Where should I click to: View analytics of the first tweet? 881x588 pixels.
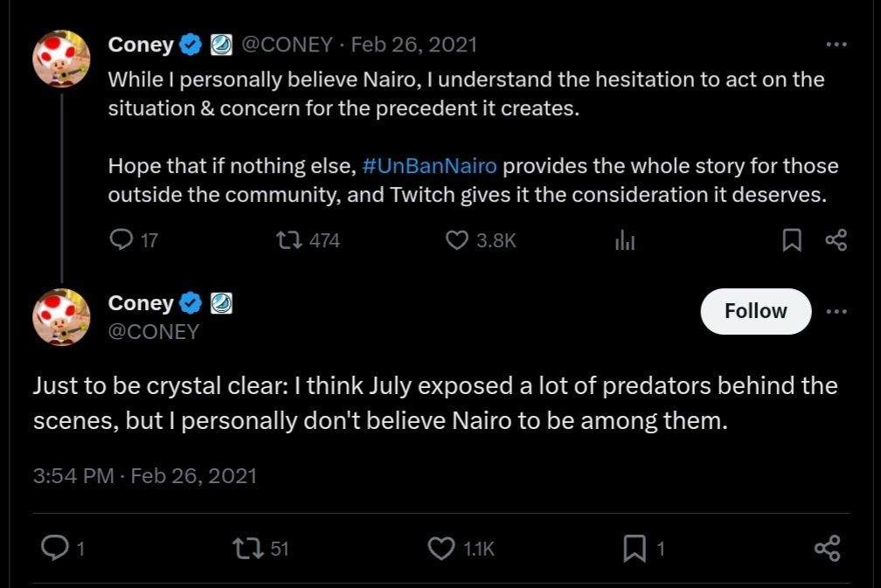[x=624, y=240]
